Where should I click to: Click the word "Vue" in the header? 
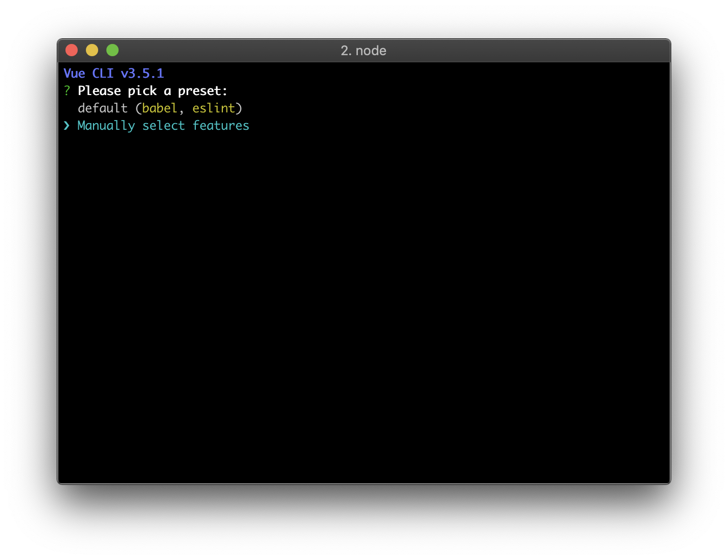[74, 74]
